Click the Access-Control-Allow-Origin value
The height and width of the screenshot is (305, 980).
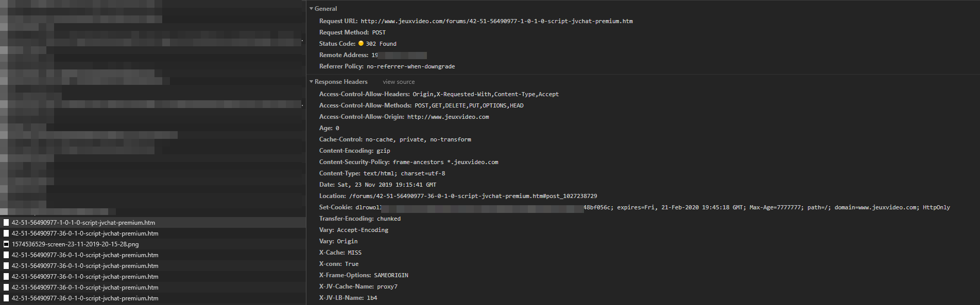pyautogui.click(x=448, y=117)
